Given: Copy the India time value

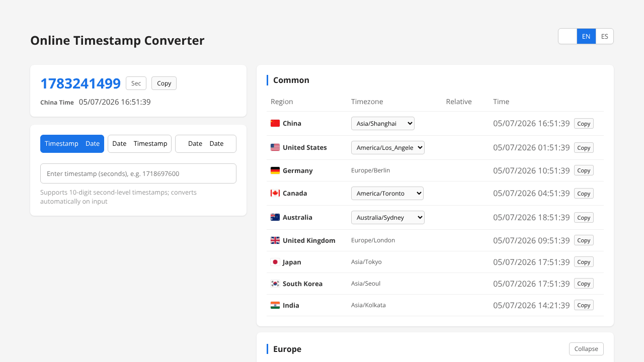Looking at the screenshot, I should [x=584, y=305].
